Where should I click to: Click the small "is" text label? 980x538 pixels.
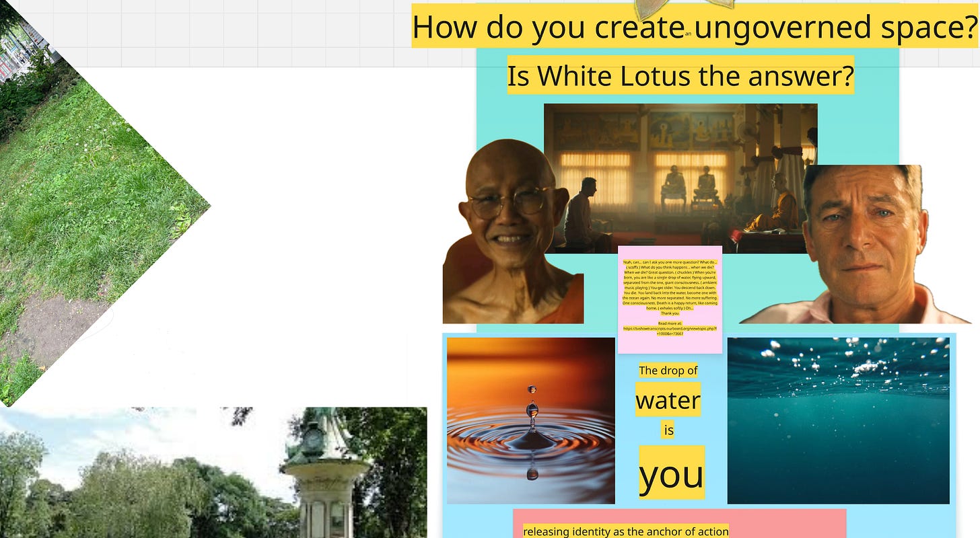[x=668, y=430]
